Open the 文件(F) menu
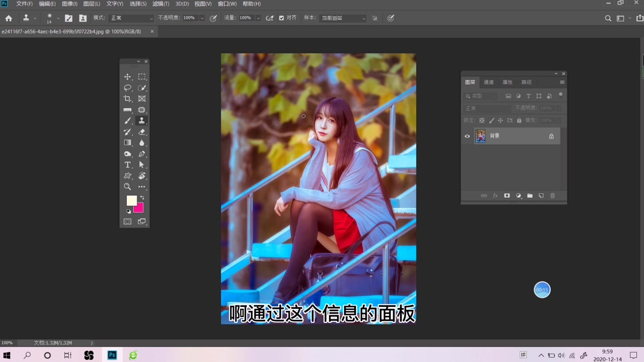 click(24, 4)
